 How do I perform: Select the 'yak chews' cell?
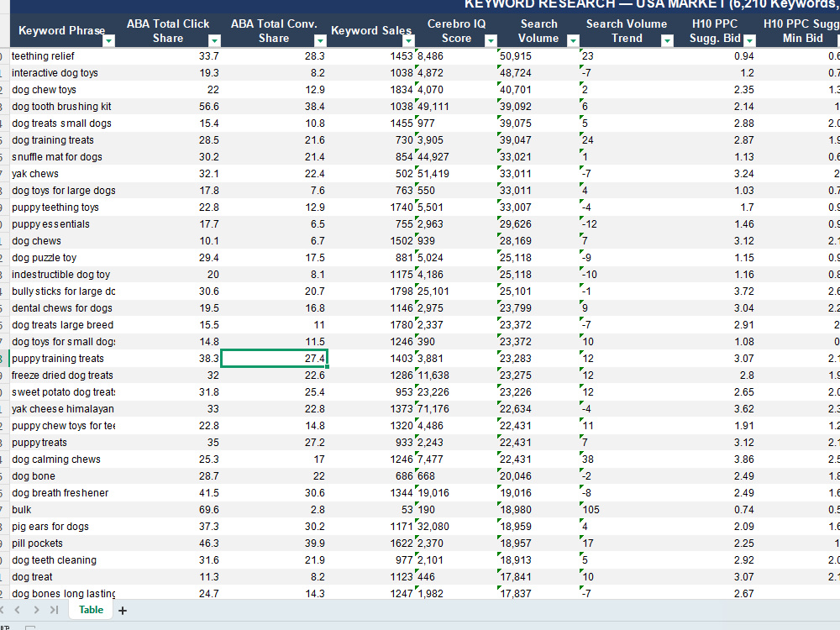click(62, 174)
